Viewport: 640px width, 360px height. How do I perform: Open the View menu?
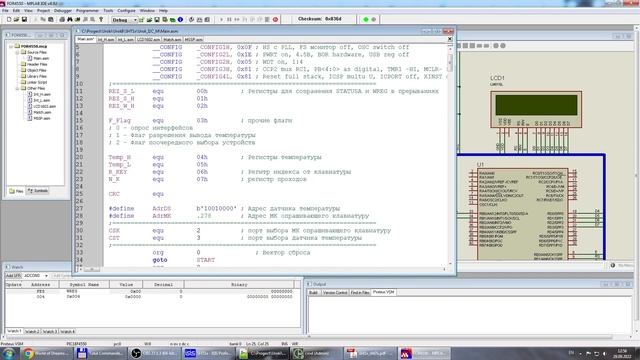pyautogui.click(x=29, y=11)
